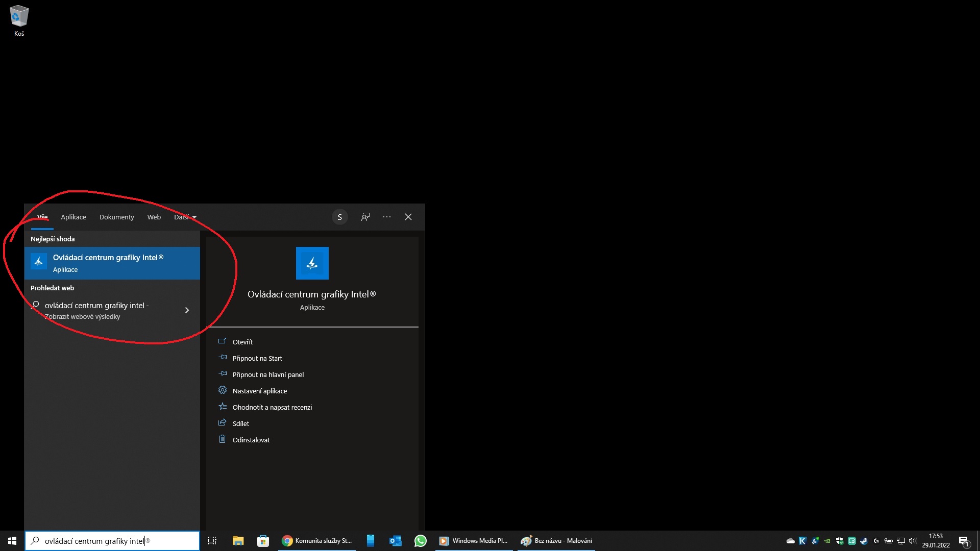The image size is (980, 551).
Task: Open Outlook from the taskbar
Action: 395,541
